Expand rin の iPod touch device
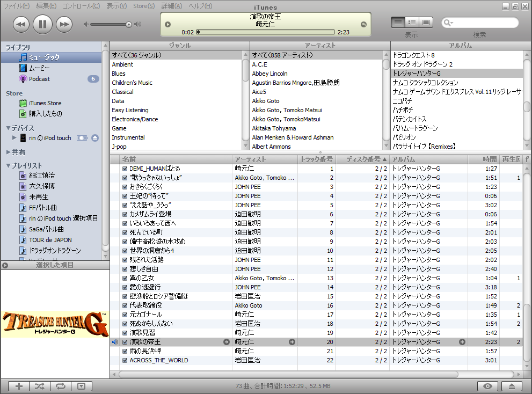Screen dimensions: 532x394 point(14,138)
